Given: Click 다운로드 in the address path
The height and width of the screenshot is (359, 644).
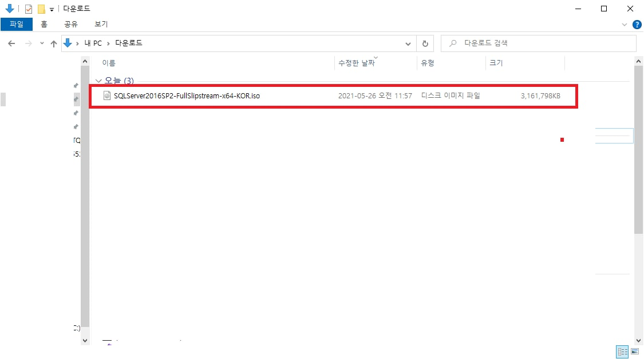Looking at the screenshot, I should coord(129,43).
